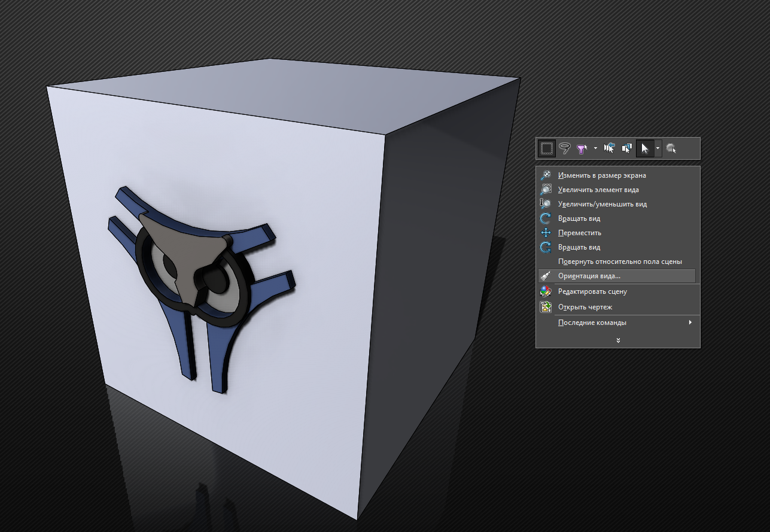The width and height of the screenshot is (770, 532).
Task: Open 'Ориентация вида...' dialog from menu
Action: 617,276
